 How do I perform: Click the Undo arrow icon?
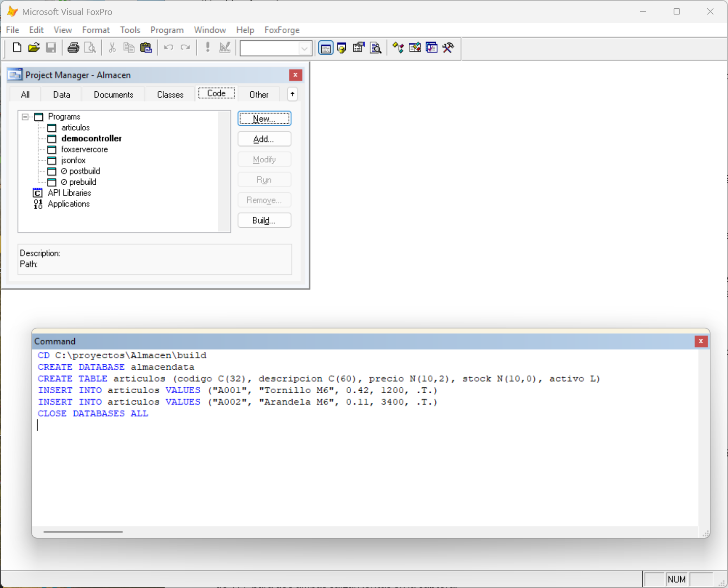tap(169, 48)
